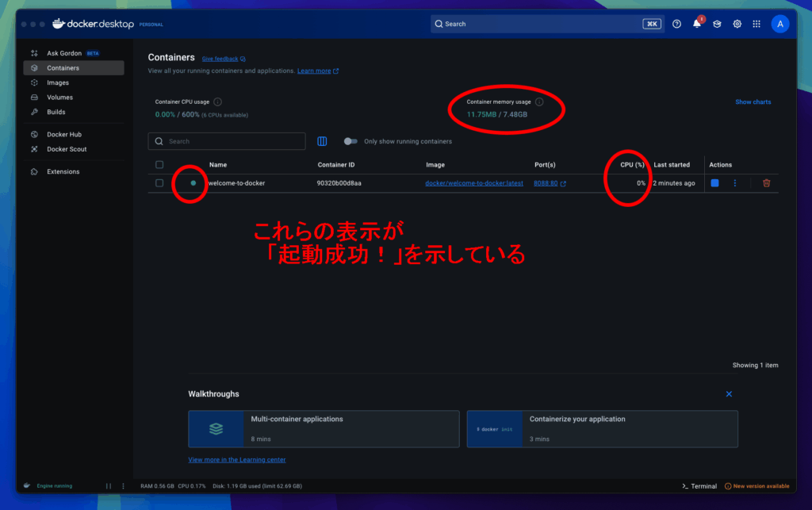
Task: Open Ask Gordon in sidebar
Action: click(74, 53)
